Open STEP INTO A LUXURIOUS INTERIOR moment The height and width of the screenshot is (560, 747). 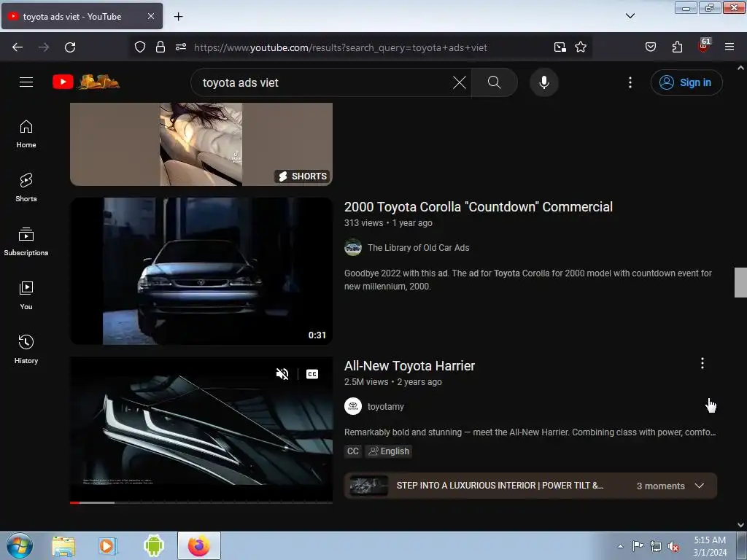(500, 485)
